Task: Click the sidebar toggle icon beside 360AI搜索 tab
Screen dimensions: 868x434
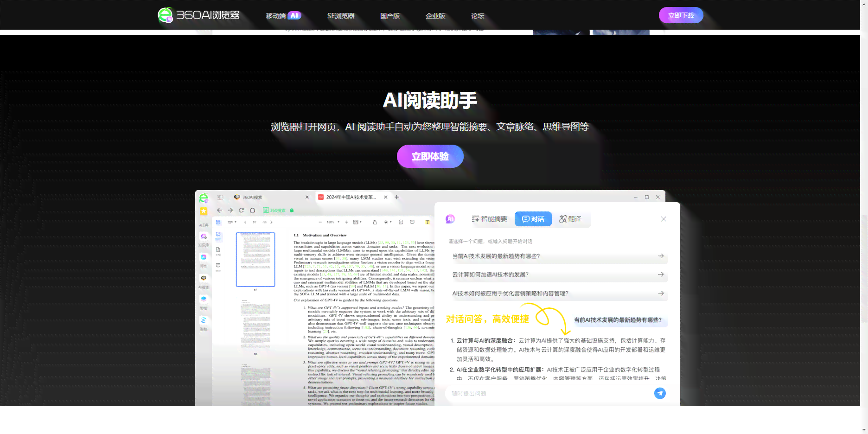Action: (220, 197)
